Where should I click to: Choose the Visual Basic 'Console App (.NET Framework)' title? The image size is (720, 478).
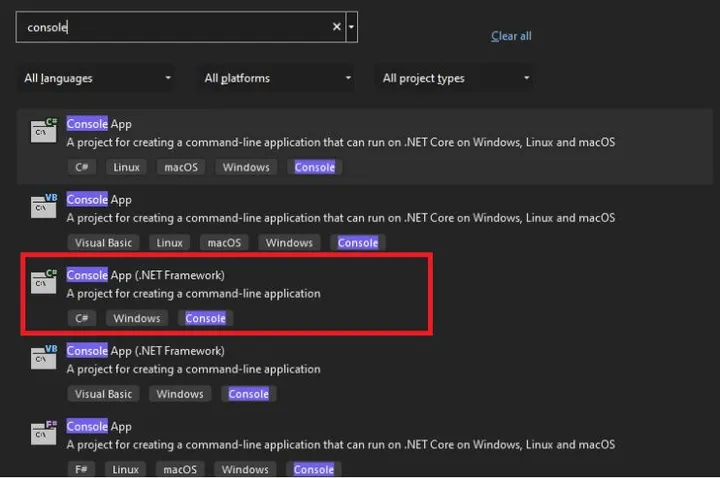(x=146, y=351)
